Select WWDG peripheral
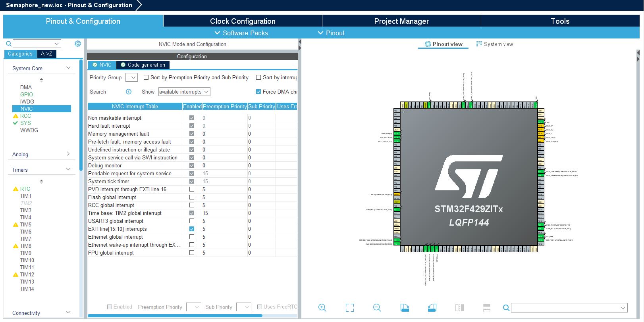Screen dimensions: 644x322 [29, 130]
